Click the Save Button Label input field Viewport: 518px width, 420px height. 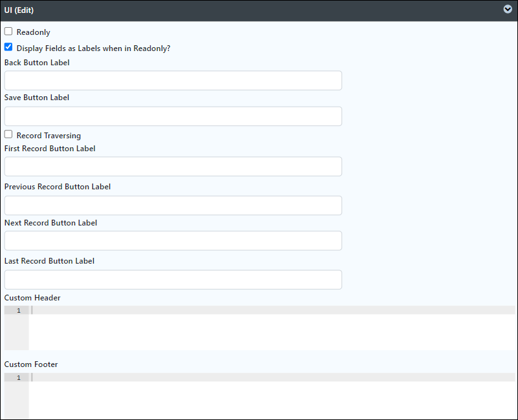(173, 116)
